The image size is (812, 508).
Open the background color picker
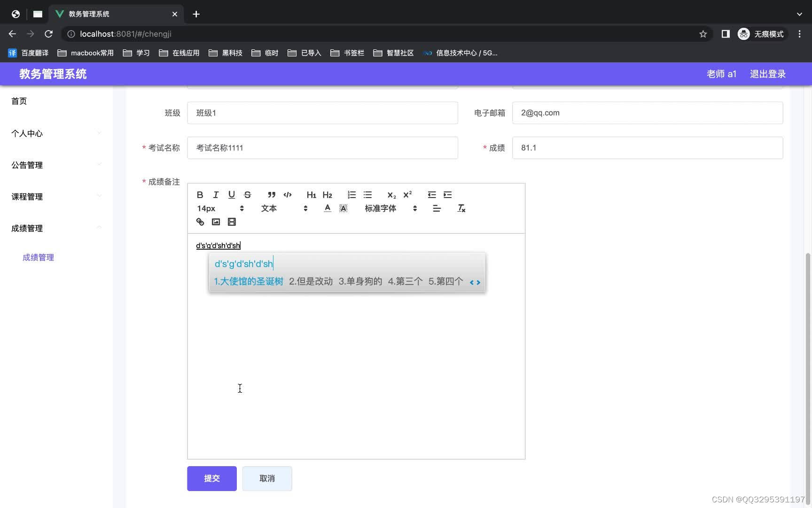344,208
